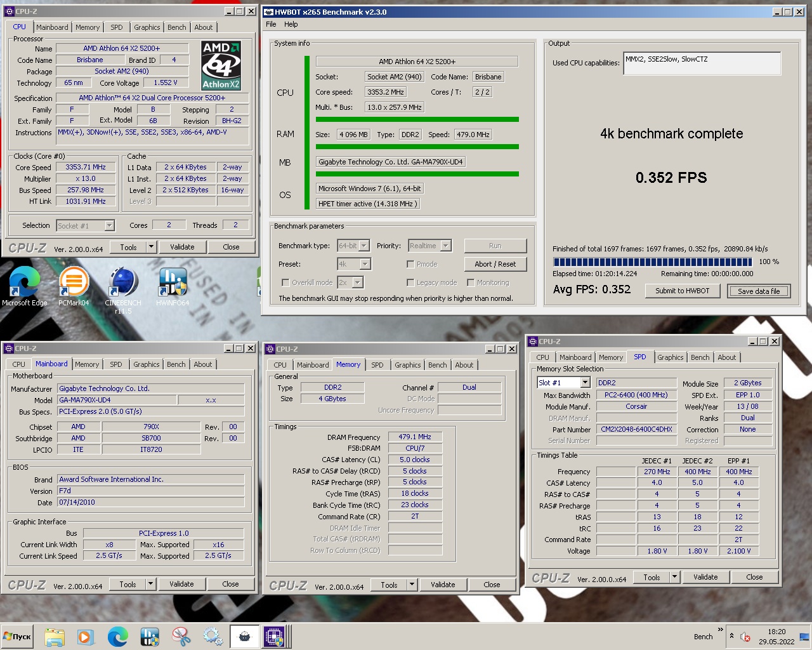Toggle Monitoring checkbox
The image size is (812, 650).
[x=471, y=282]
